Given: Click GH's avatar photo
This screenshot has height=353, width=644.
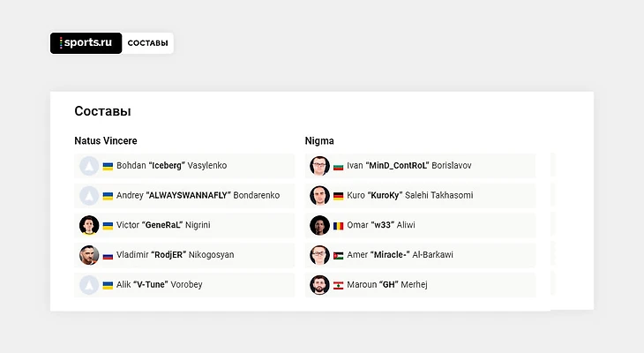Looking at the screenshot, I should click(x=319, y=285).
